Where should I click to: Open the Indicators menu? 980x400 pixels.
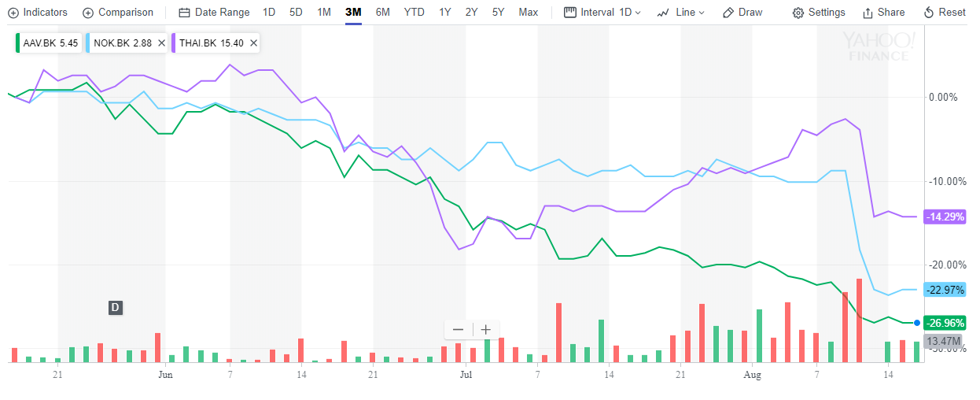(x=38, y=13)
